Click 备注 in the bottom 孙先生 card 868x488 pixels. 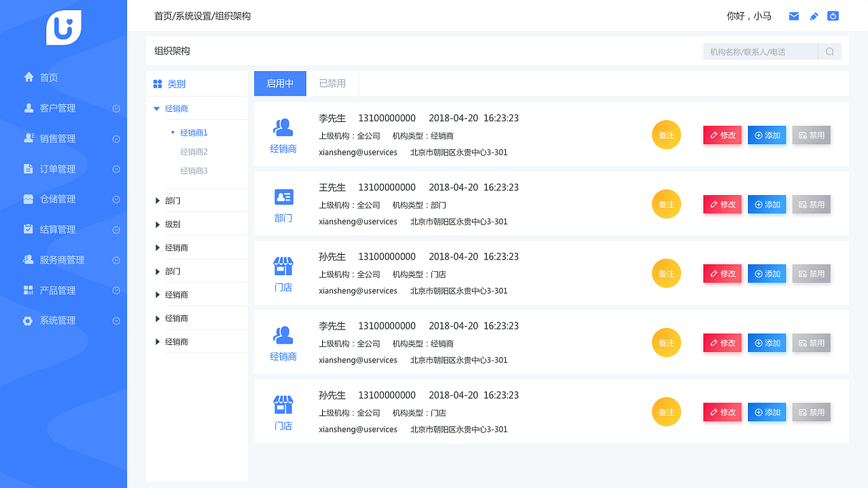(667, 412)
